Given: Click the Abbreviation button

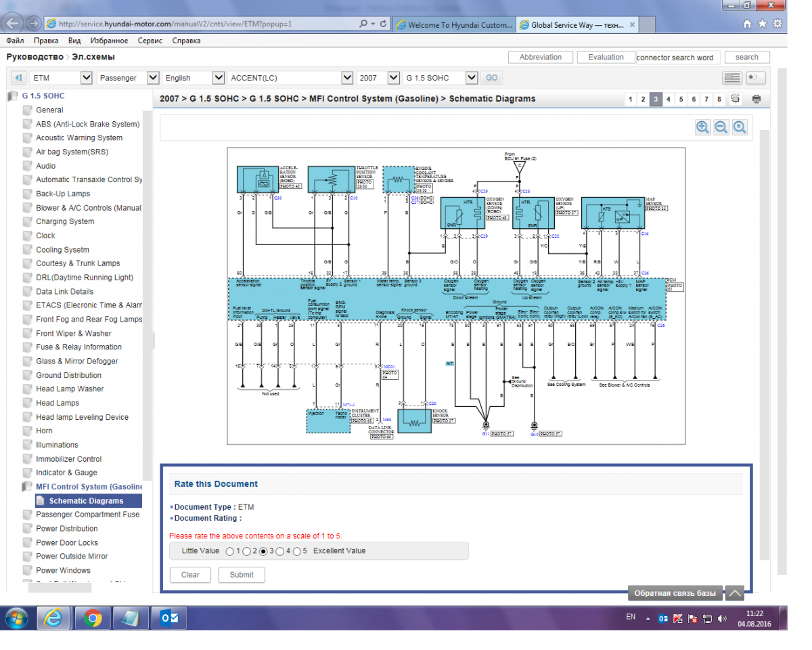Looking at the screenshot, I should (540, 58).
